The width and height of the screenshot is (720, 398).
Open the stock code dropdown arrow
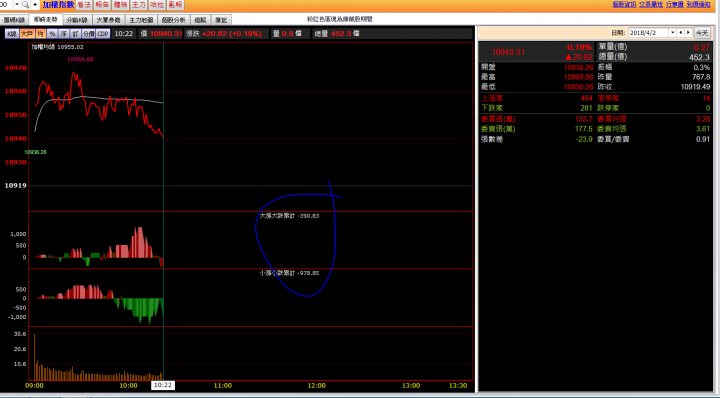click(x=17, y=5)
